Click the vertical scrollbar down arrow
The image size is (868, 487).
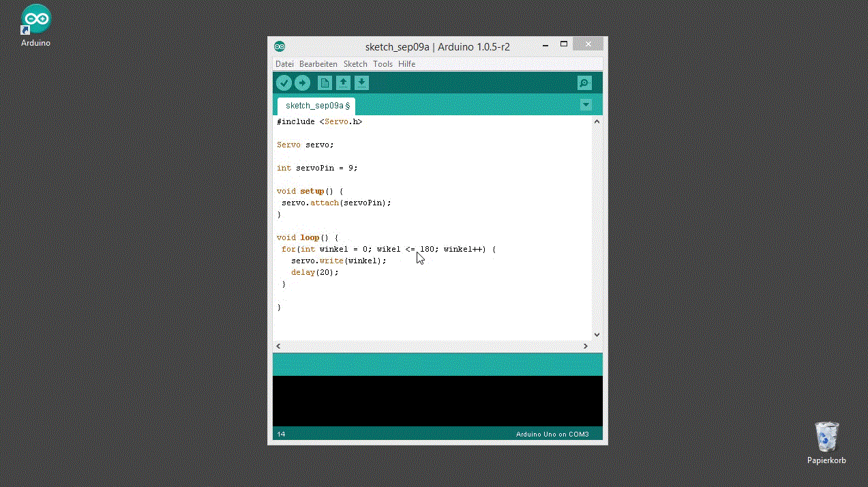click(x=597, y=335)
